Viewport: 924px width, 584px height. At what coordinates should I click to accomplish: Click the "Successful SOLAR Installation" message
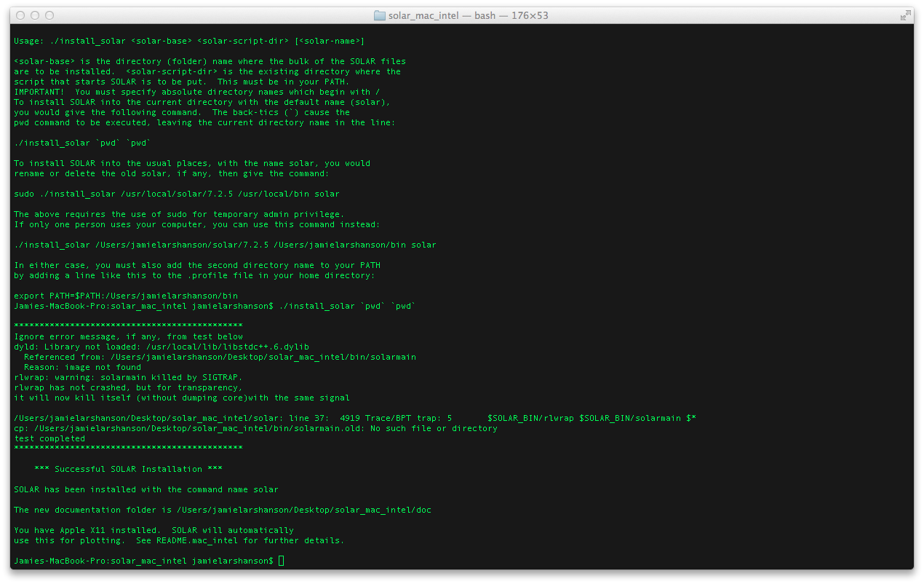click(128, 469)
